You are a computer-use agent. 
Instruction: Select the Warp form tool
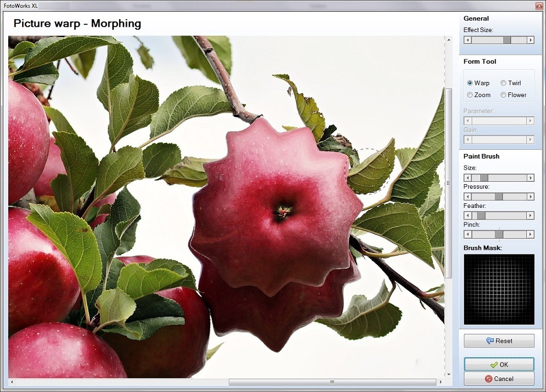(470, 83)
